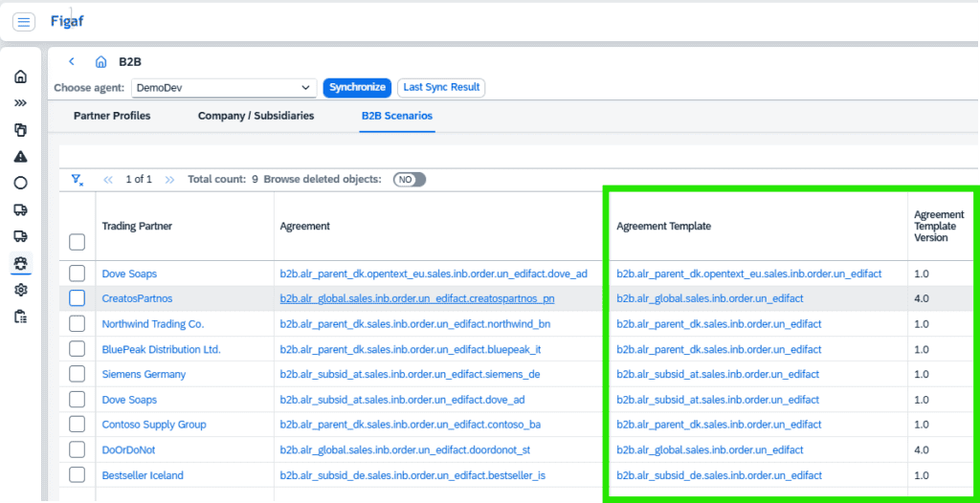Image resolution: width=980 pixels, height=503 pixels.
Task: Click 'Total count: 9' text
Action: (x=223, y=180)
